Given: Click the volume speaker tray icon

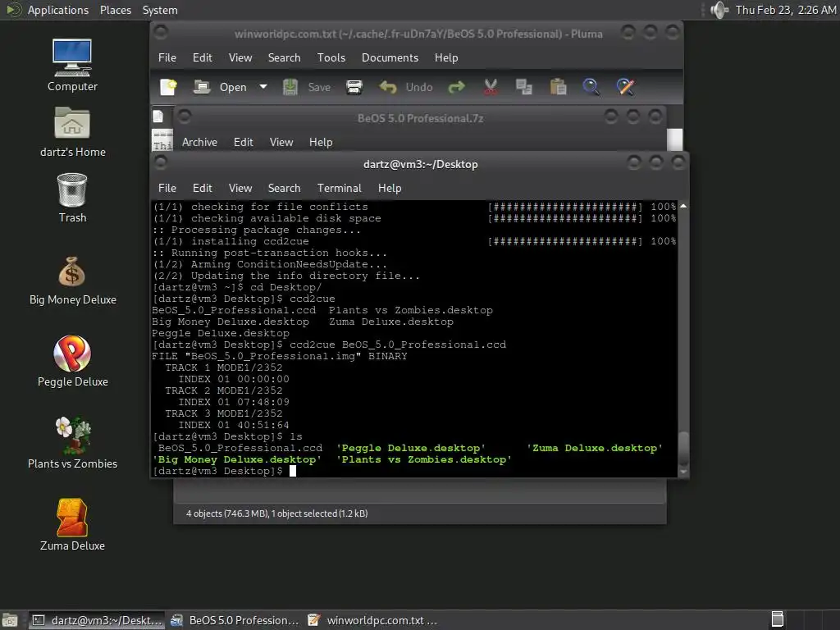Looking at the screenshot, I should [x=719, y=10].
